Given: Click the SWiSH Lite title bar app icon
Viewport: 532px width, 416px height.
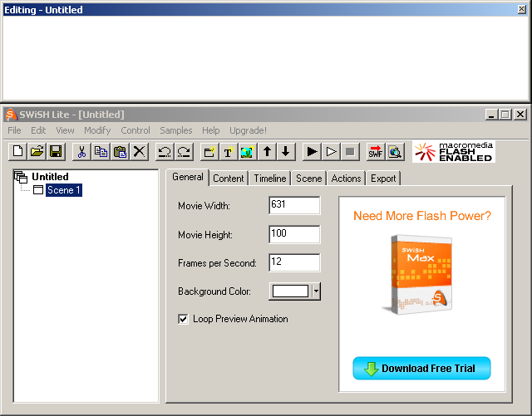Looking at the screenshot, I should point(11,115).
